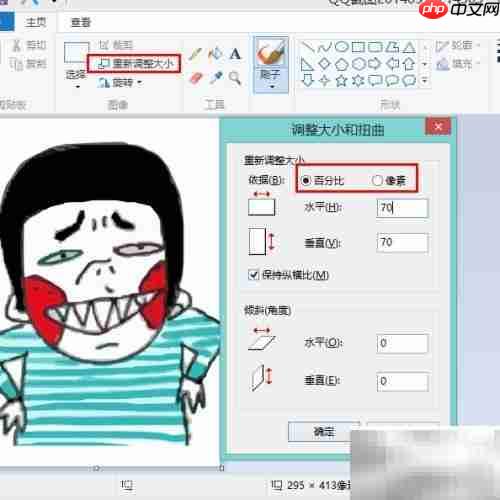Click the 裁剪 (crop) button

[x=116, y=45]
